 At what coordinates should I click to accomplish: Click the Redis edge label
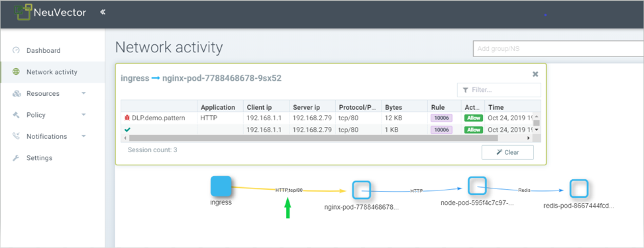[x=524, y=190]
